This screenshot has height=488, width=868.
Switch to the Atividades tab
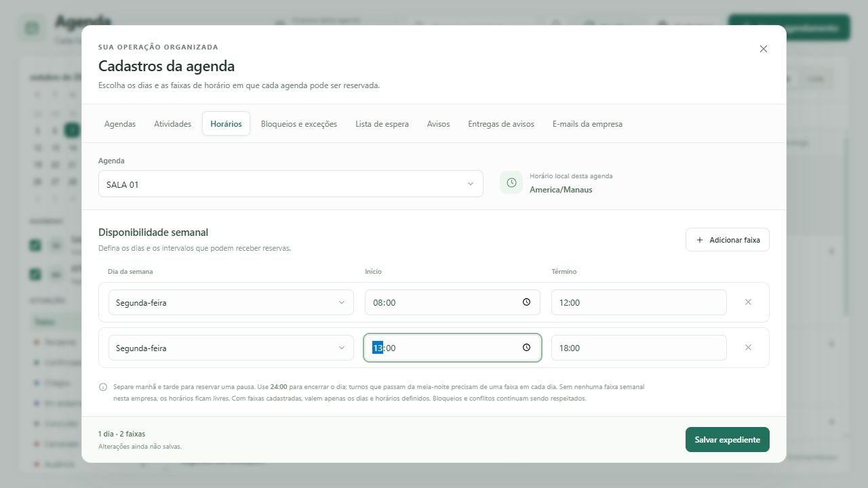(x=172, y=124)
